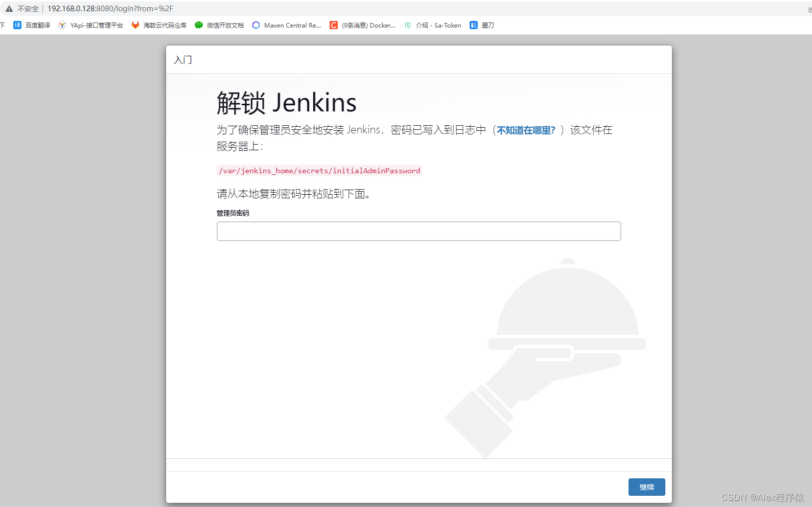Image resolution: width=812 pixels, height=507 pixels.
Task: Open the 百度翻译 bookmark
Action: (32, 25)
